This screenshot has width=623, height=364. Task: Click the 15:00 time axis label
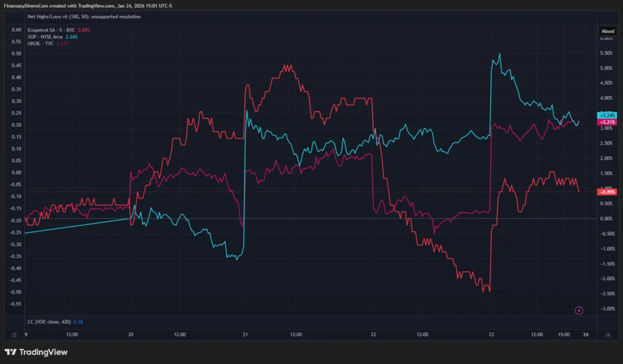coord(563,334)
